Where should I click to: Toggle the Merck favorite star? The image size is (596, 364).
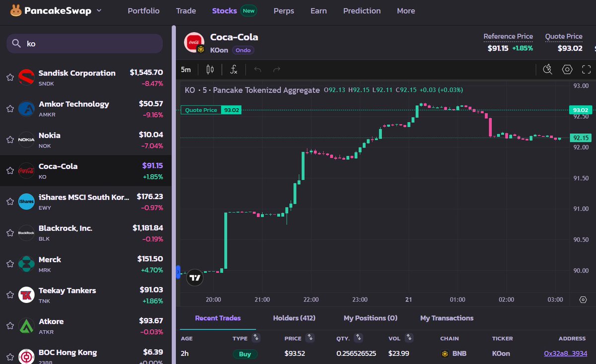pyautogui.click(x=10, y=264)
